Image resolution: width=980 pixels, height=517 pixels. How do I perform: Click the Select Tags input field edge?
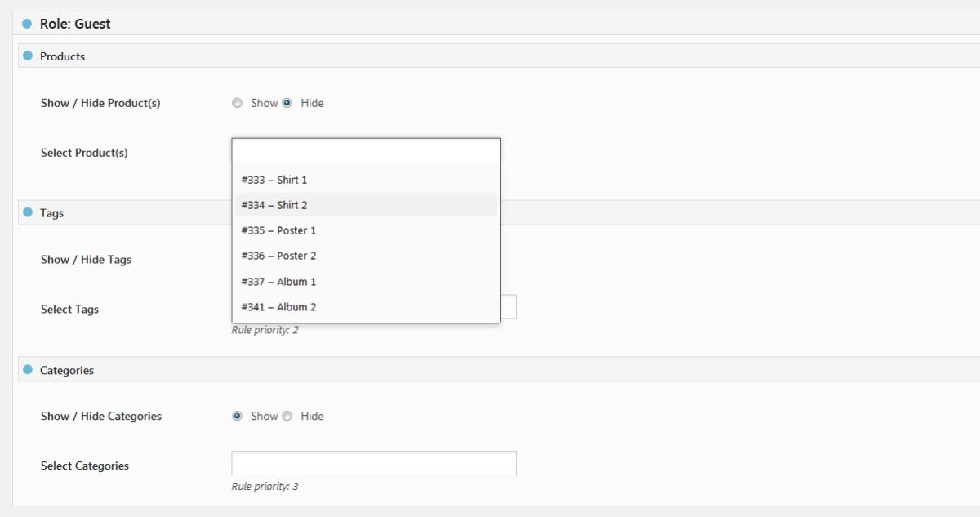tap(509, 307)
